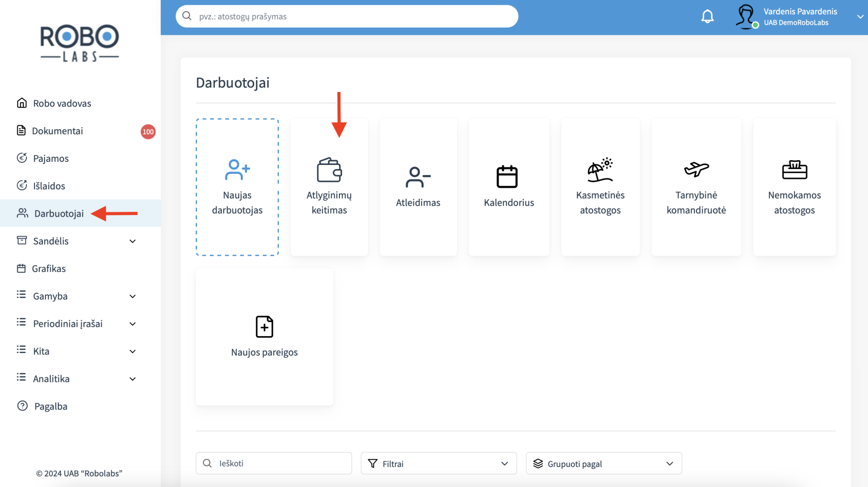Screen dimensions: 868x487
Task: Click the Analitika list icon
Action: [21, 377]
